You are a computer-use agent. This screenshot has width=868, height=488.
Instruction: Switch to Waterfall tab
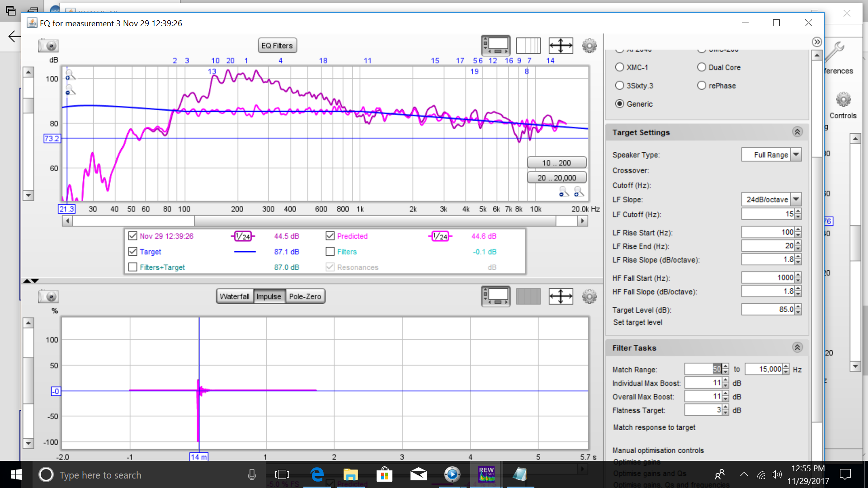(x=234, y=296)
